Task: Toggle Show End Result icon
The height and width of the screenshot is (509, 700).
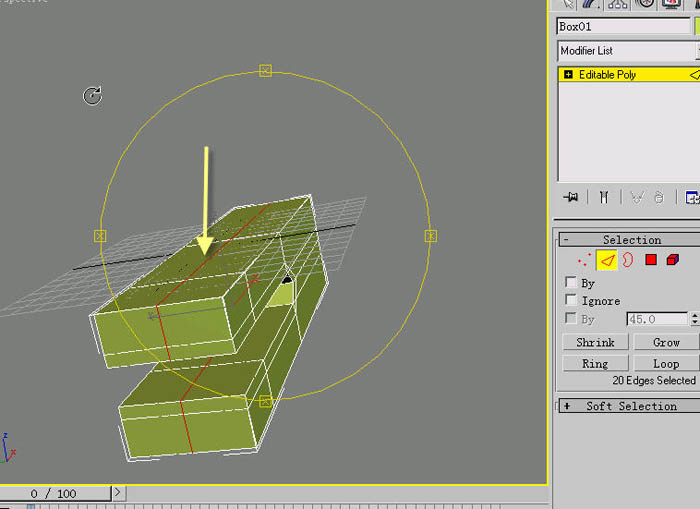Action: pos(604,197)
